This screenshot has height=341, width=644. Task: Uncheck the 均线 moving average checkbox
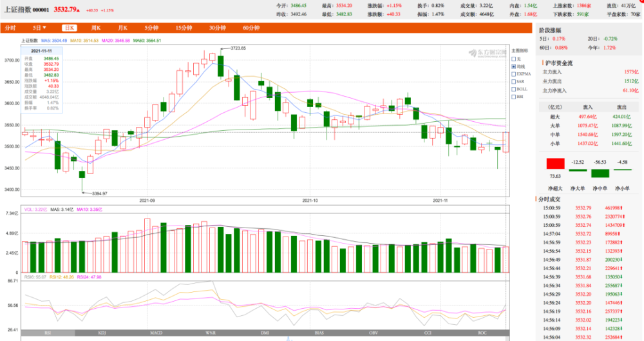tap(513, 66)
